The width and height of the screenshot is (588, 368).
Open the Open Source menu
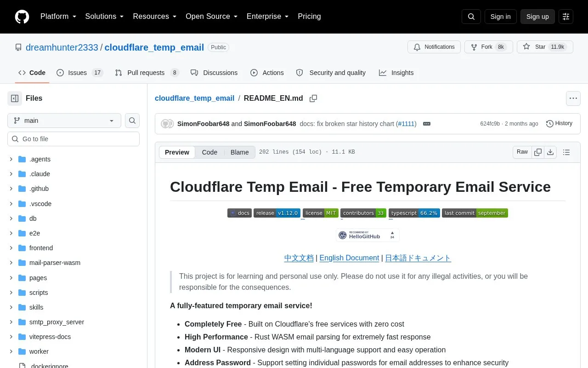tap(212, 17)
